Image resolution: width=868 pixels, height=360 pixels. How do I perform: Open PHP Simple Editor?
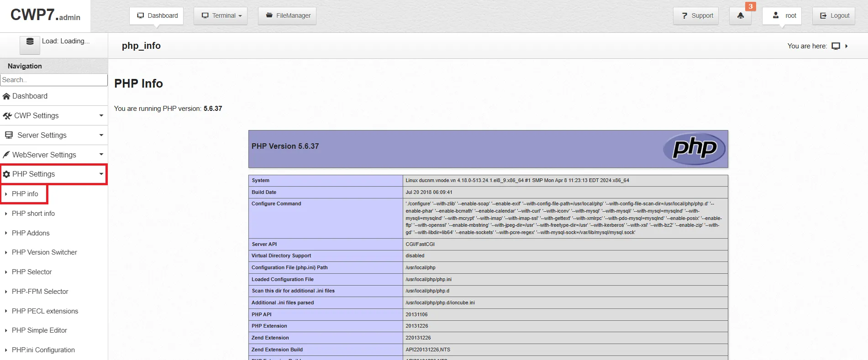(x=39, y=330)
